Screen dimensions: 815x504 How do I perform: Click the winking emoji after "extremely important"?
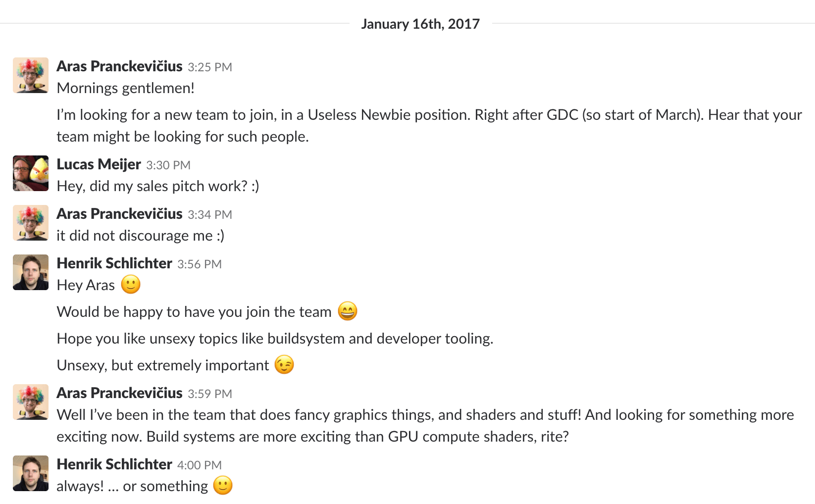click(x=284, y=365)
